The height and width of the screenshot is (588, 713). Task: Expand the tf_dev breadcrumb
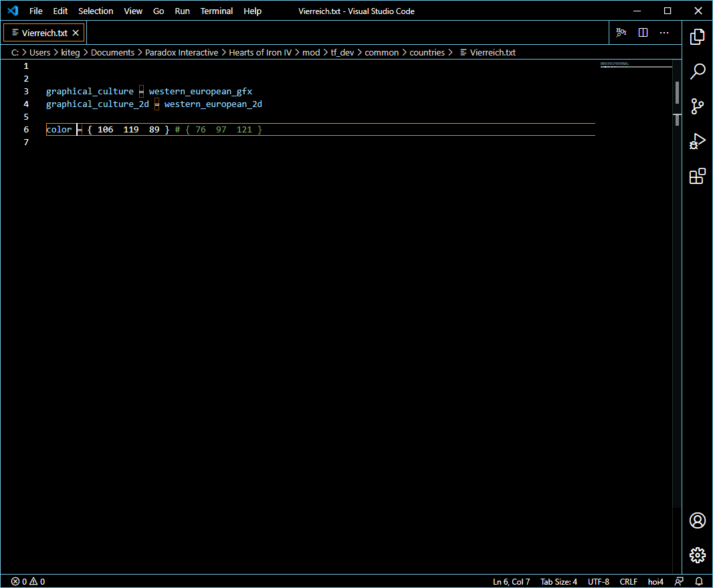[342, 53]
